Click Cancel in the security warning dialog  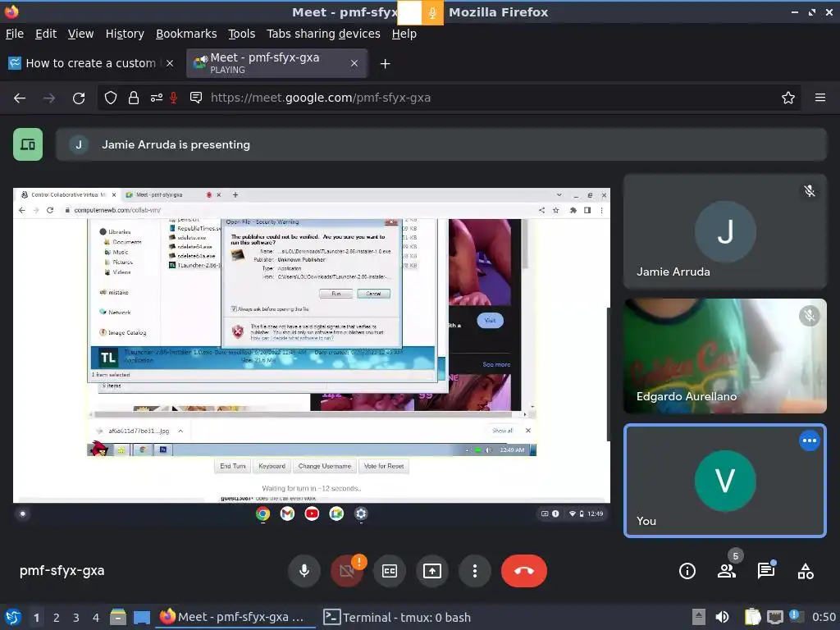(x=373, y=294)
